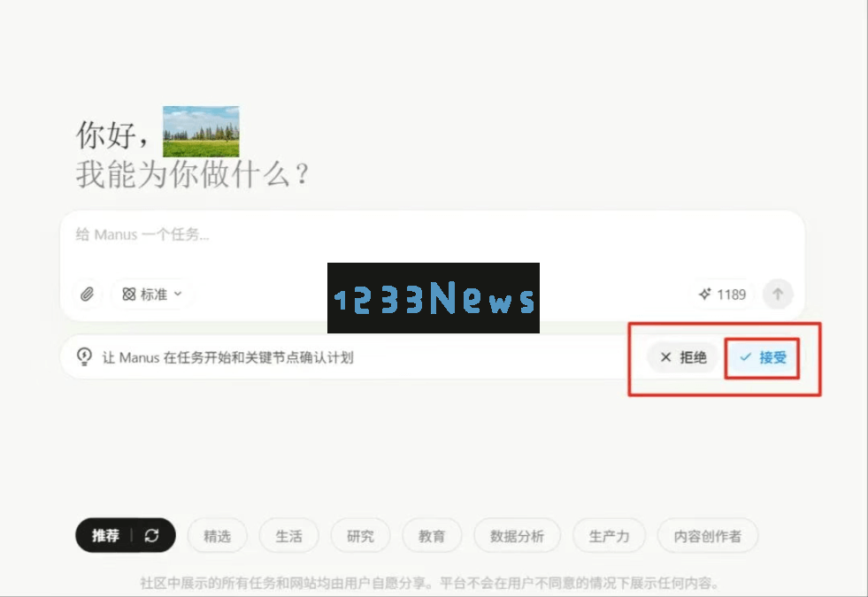Switch to the 数据分析 tab

[x=517, y=536]
